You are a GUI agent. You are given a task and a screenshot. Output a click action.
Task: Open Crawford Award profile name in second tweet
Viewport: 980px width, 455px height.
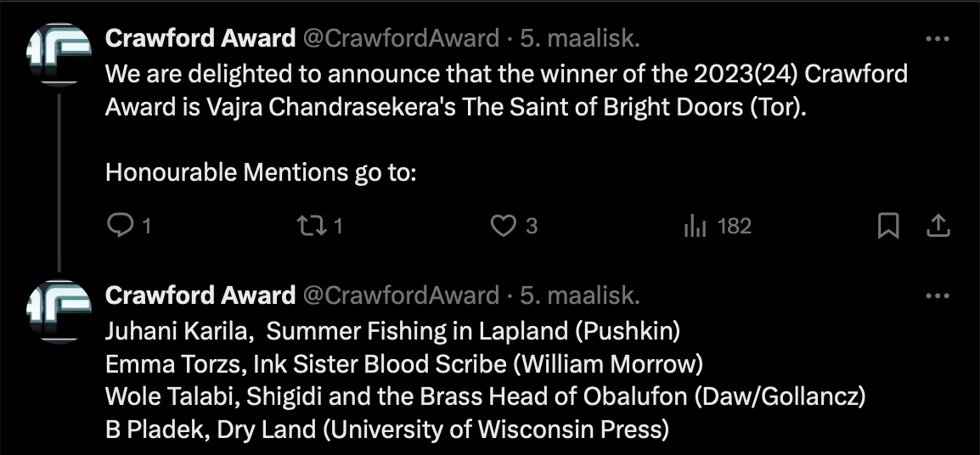point(200,295)
